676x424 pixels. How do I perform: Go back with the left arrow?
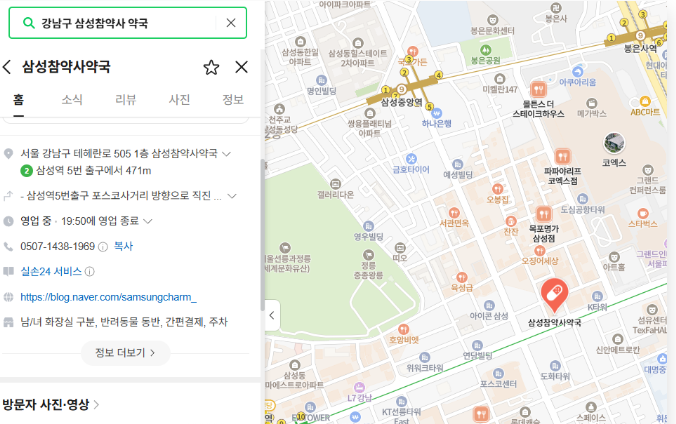click(x=7, y=67)
